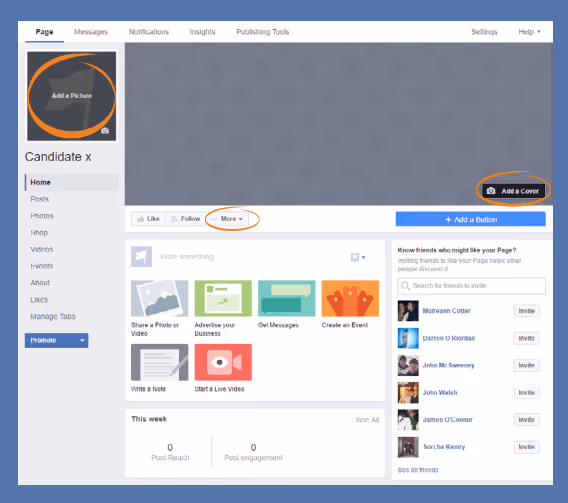Open Manage Tabs in sidebar
The image size is (568, 503).
pos(53,317)
